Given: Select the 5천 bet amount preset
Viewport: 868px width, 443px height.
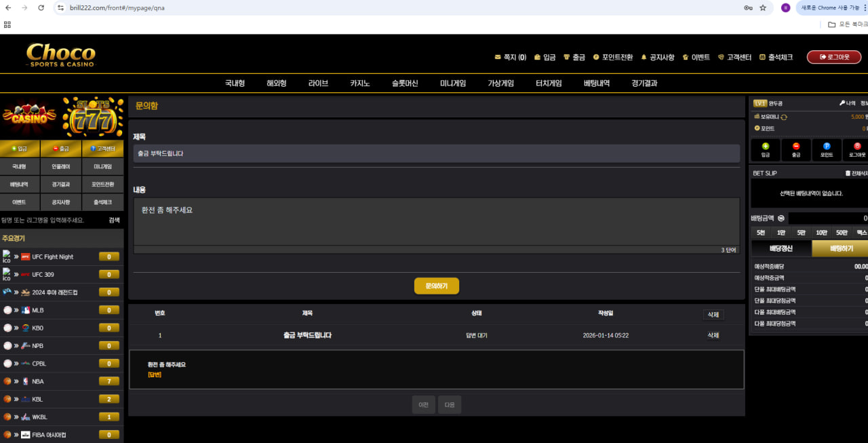Looking at the screenshot, I should click(761, 233).
